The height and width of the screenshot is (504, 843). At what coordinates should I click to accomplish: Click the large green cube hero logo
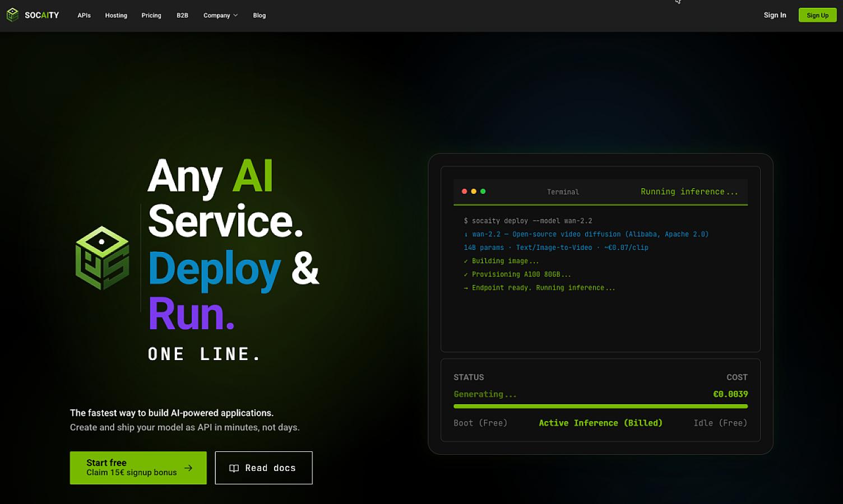(x=103, y=258)
